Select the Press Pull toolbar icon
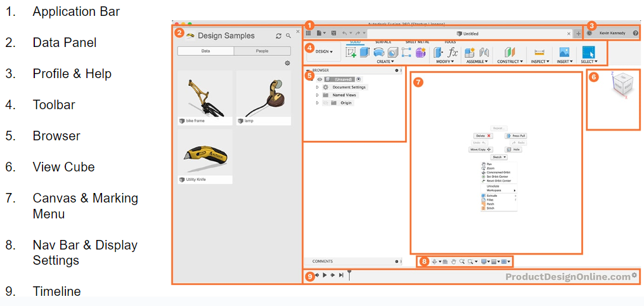The width and height of the screenshot is (644, 306). pos(438,52)
